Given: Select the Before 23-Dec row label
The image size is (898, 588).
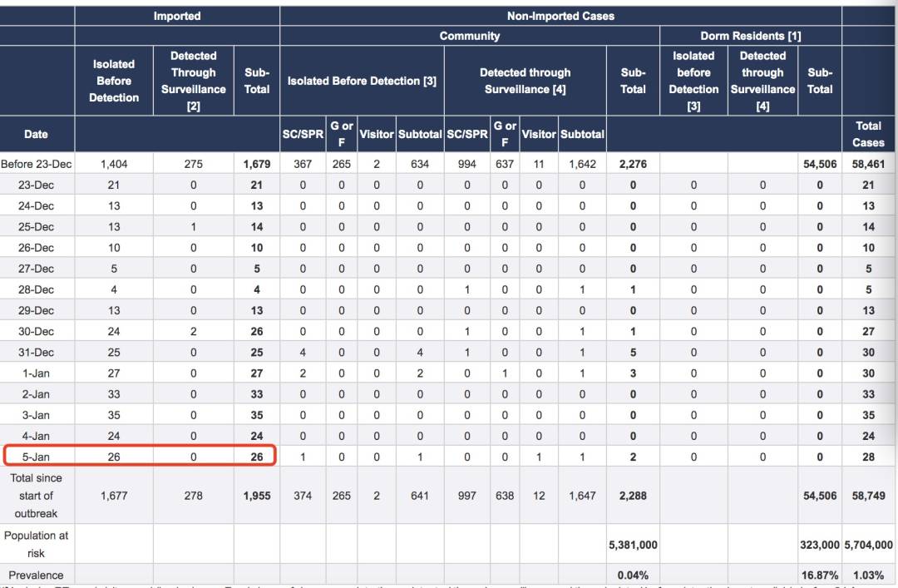Looking at the screenshot, I should (36, 164).
